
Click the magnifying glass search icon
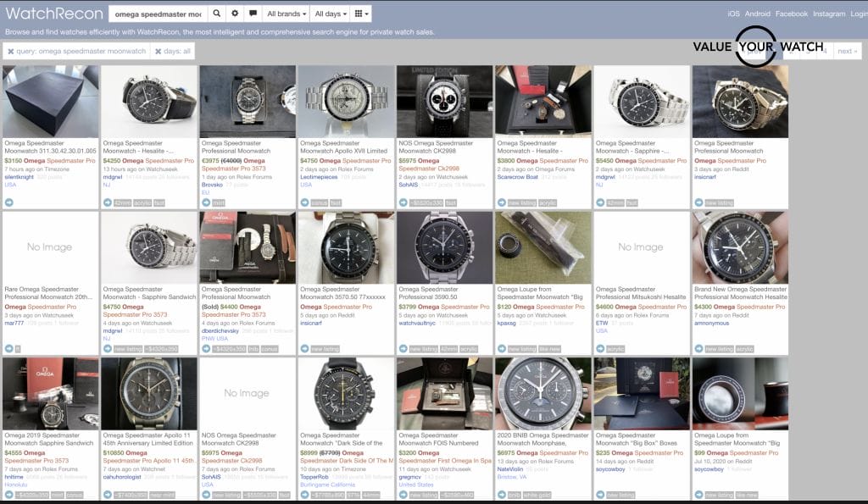click(x=217, y=14)
